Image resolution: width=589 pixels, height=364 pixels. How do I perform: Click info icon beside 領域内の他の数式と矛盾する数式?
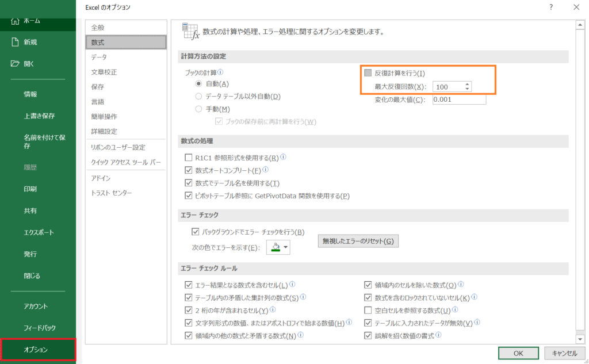pyautogui.click(x=300, y=335)
